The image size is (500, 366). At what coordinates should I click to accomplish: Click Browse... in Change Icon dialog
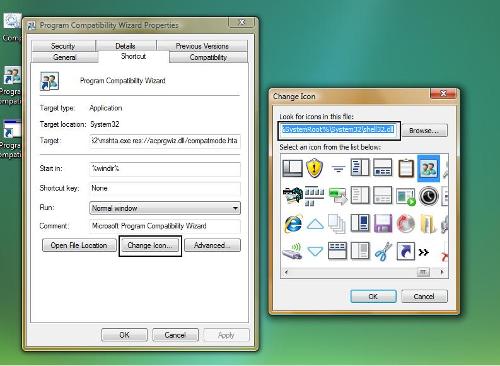coord(424,130)
